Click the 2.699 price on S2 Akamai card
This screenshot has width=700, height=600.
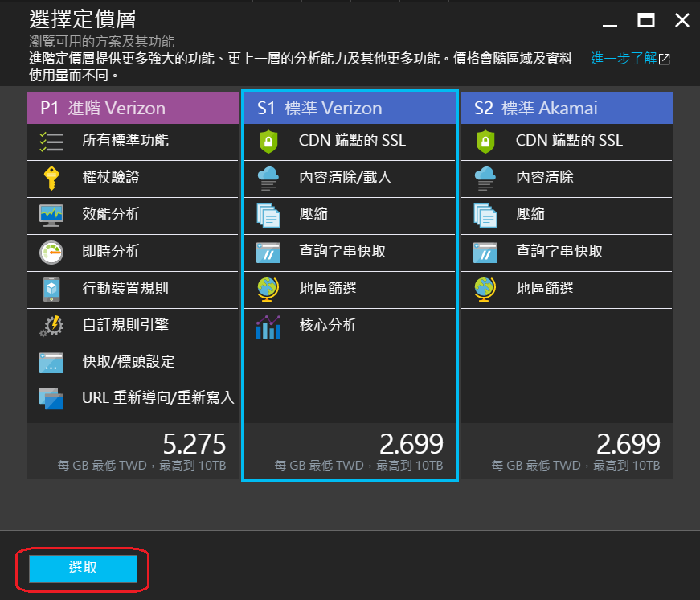click(x=628, y=444)
